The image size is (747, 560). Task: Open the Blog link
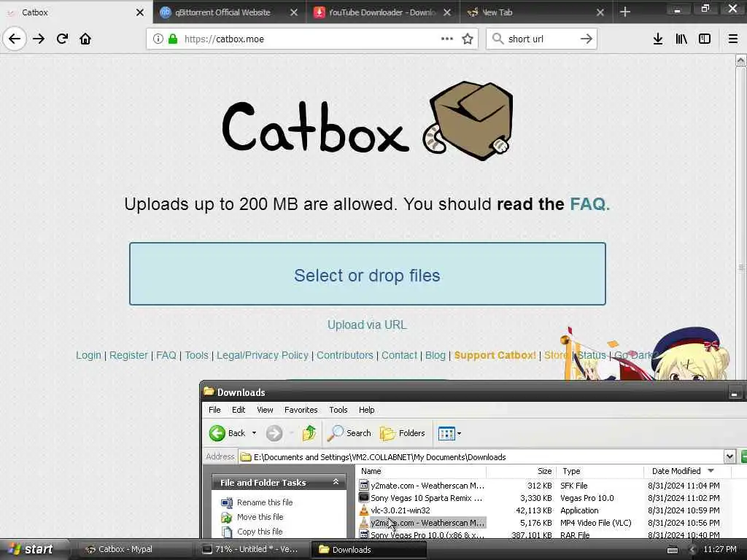(x=436, y=355)
